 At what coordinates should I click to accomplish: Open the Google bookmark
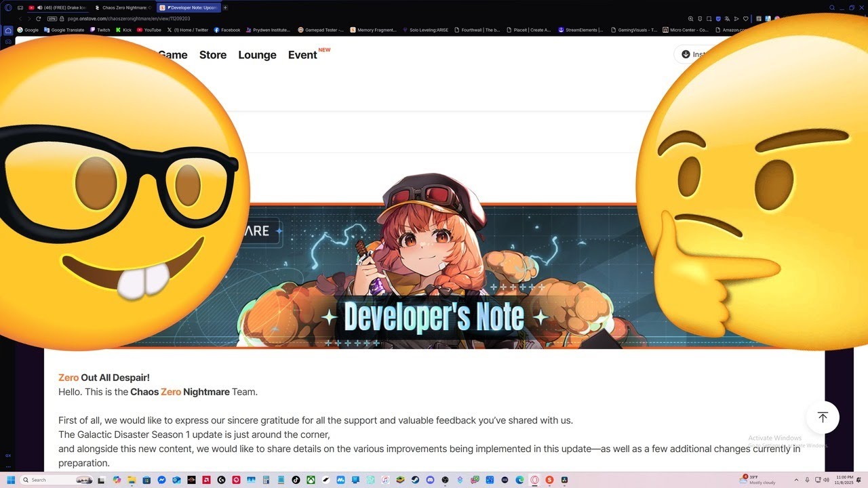[28, 30]
